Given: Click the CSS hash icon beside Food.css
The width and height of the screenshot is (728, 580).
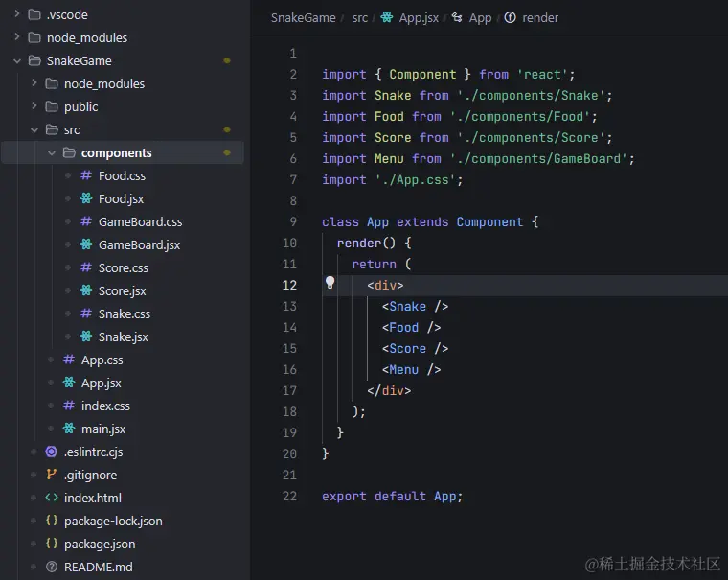Looking at the screenshot, I should [86, 175].
